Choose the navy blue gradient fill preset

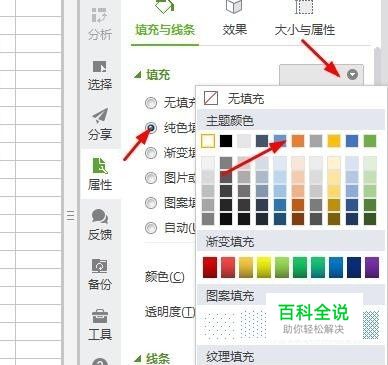click(354, 267)
